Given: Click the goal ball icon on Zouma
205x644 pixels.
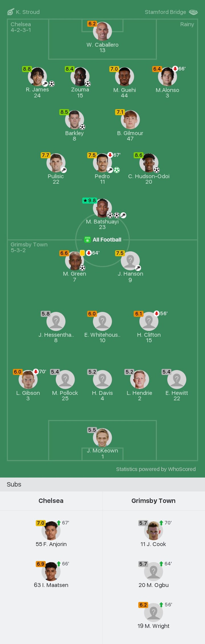Looking at the screenshot, I should pos(88,84).
